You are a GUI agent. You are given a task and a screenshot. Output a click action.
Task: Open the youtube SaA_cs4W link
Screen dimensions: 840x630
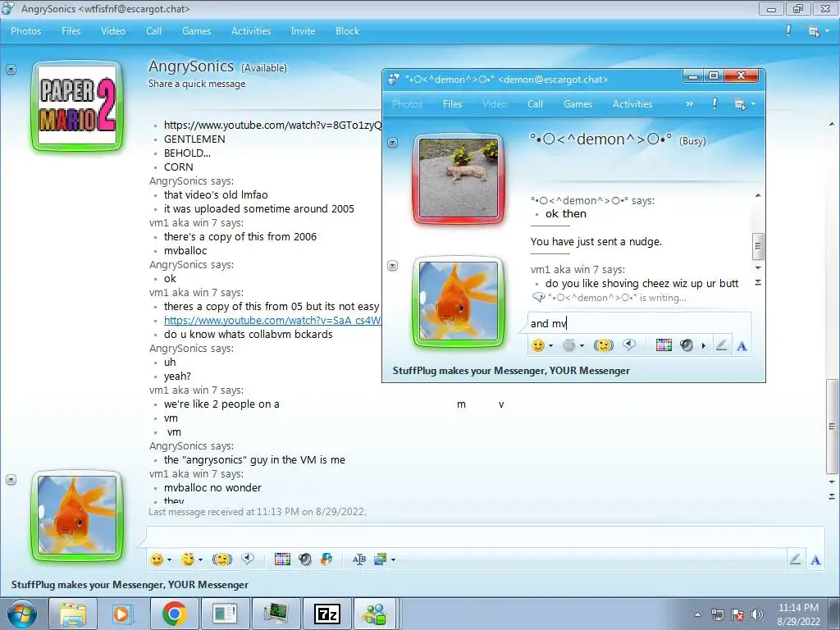point(272,321)
